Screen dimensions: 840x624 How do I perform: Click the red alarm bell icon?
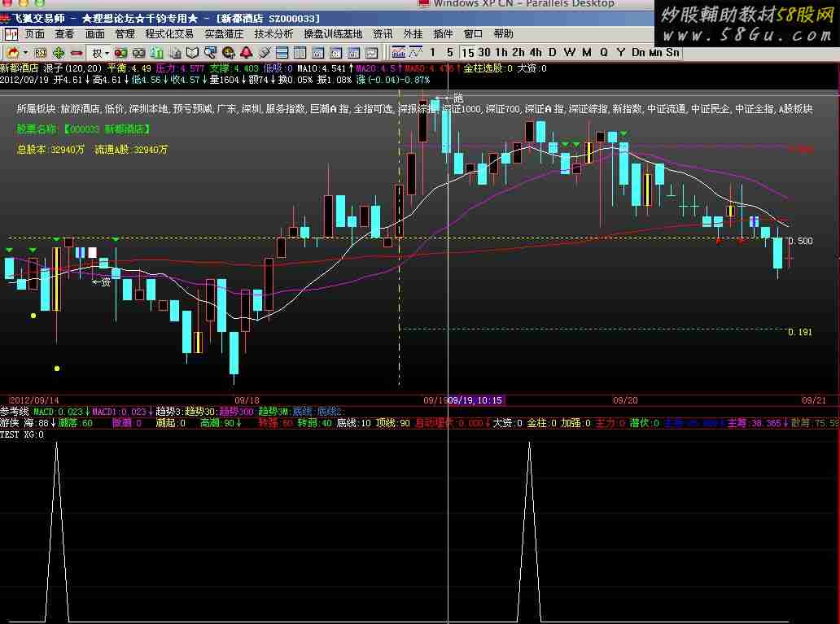(247, 53)
